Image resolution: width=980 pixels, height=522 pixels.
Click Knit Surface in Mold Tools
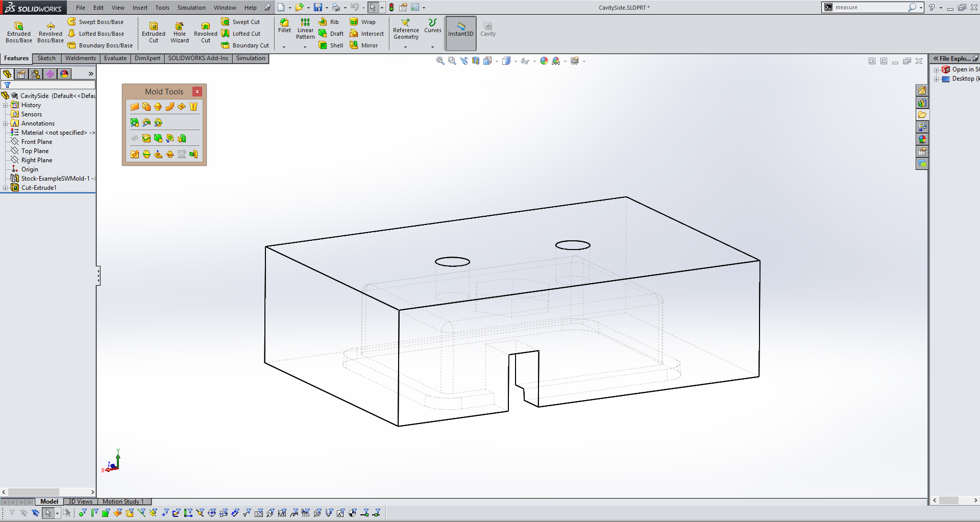point(193,107)
